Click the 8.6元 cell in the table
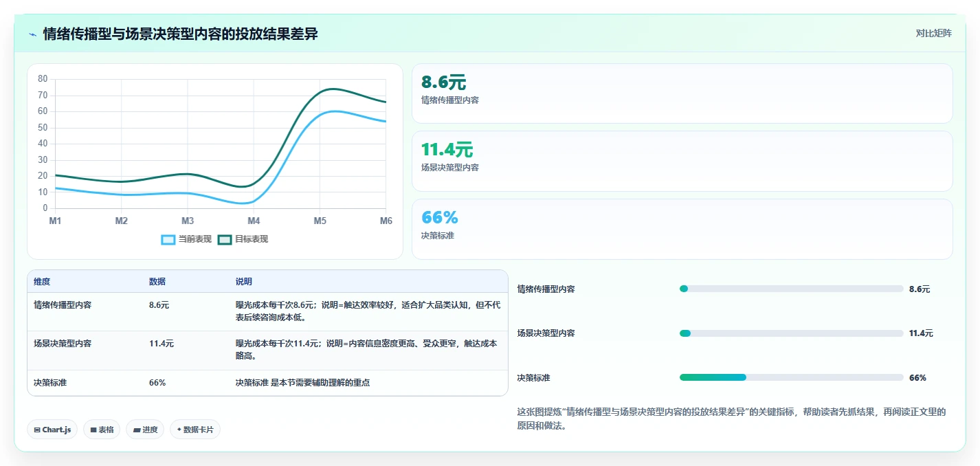Image resolution: width=980 pixels, height=466 pixels. point(159,304)
